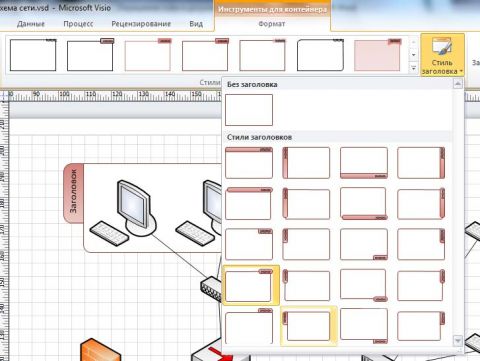
Task: Click the heading styles list scroll-down arrow
Action: coord(458,340)
